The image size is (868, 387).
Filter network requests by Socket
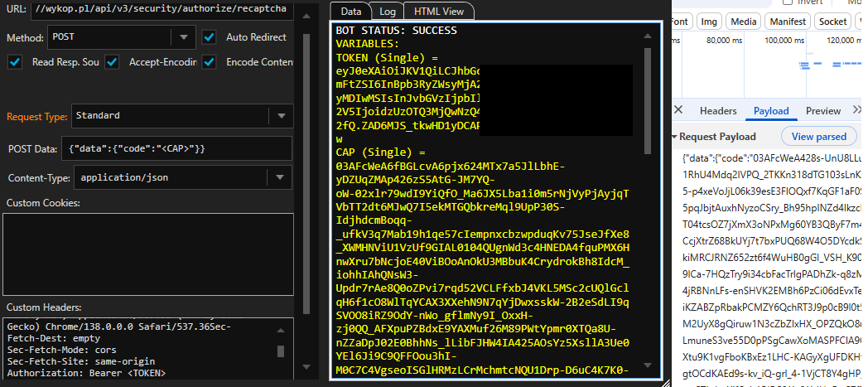coord(833,22)
